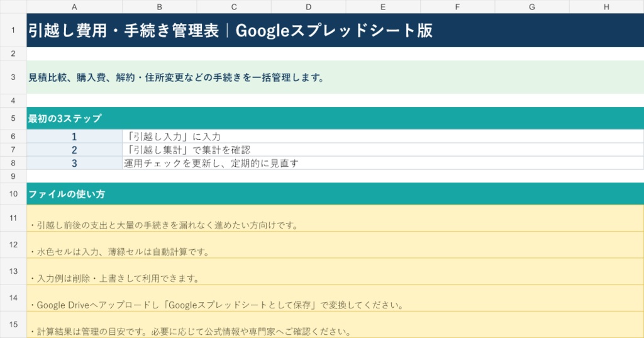
Task: Select row 7 header
Action: [x=13, y=150]
